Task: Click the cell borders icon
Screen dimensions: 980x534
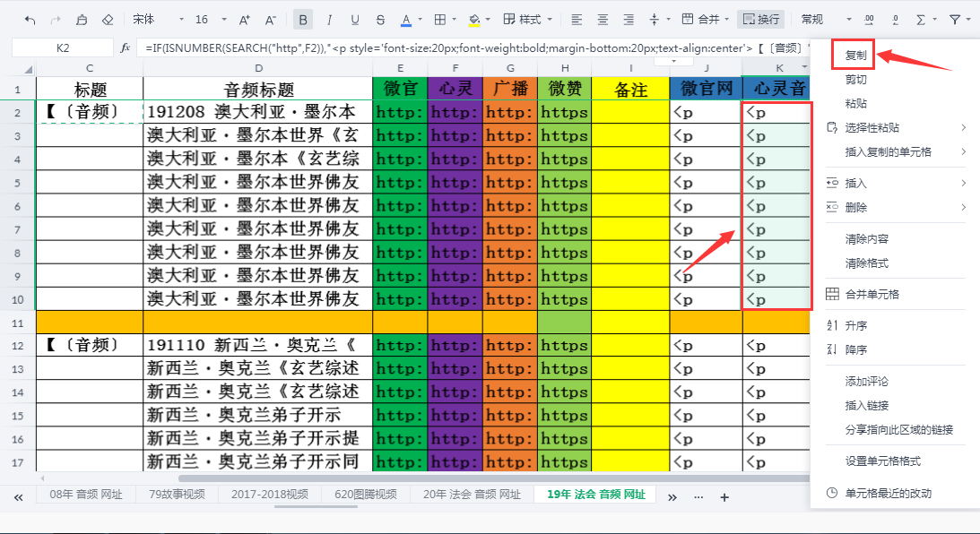Action: click(x=440, y=20)
